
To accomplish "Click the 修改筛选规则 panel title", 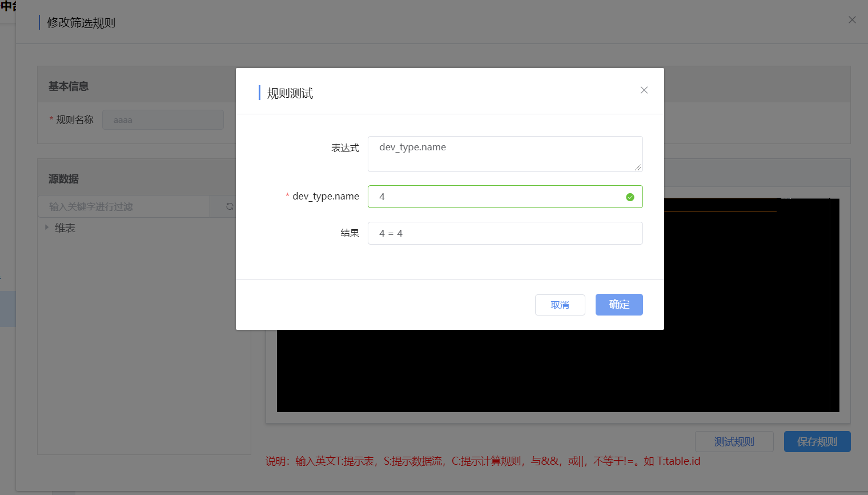I will [x=81, y=23].
